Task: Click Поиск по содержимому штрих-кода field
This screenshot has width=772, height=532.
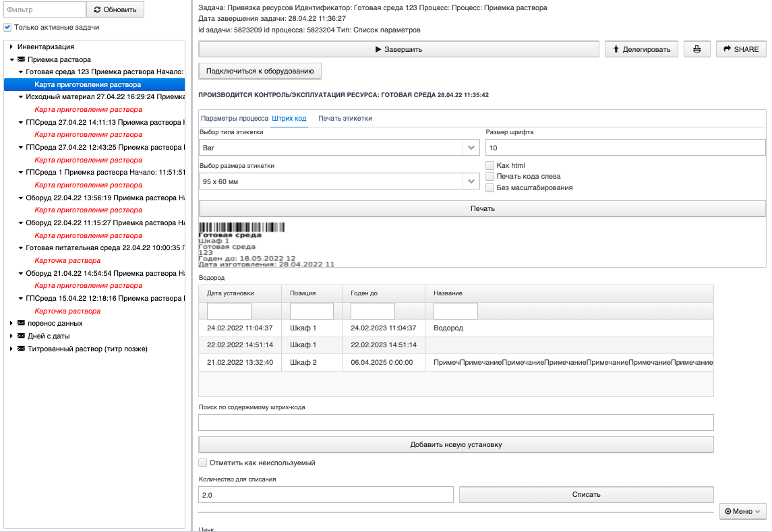Action: [x=456, y=422]
